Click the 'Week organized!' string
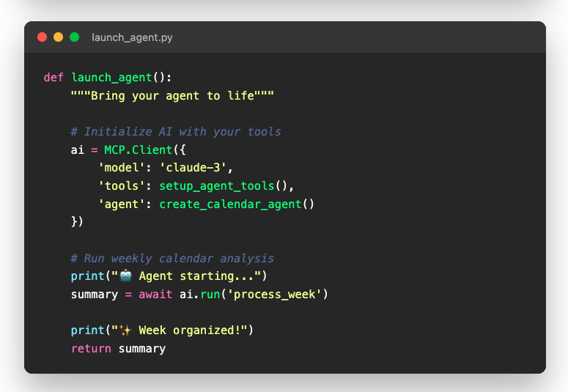The image size is (568, 392). [189, 330]
